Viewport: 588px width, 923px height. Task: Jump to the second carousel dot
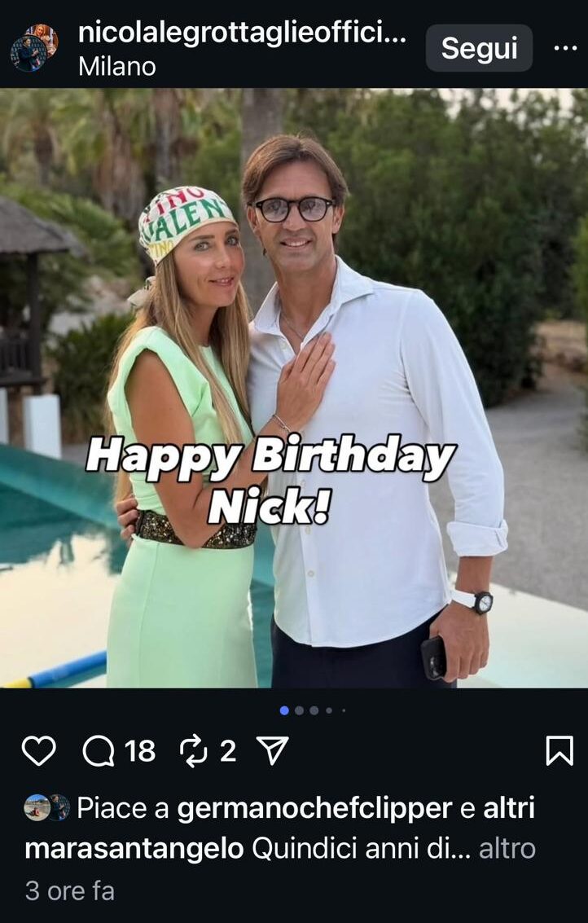pos(299,710)
